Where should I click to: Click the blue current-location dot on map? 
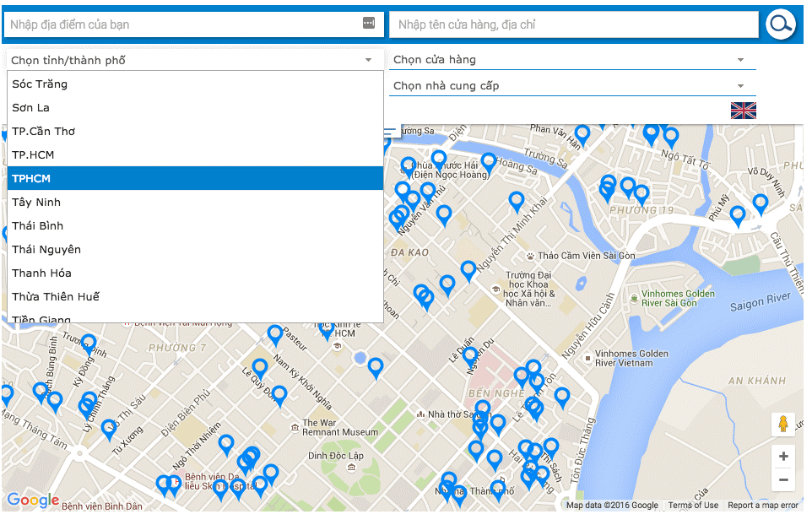[x=360, y=358]
